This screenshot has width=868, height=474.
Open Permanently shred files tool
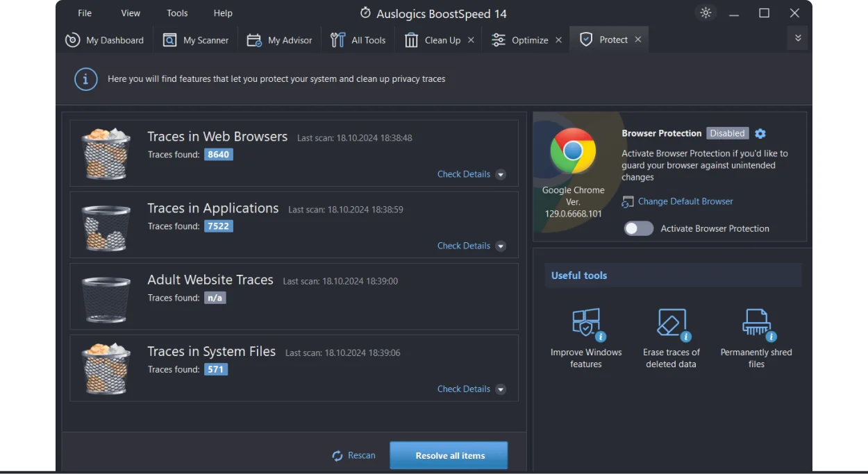756,339
